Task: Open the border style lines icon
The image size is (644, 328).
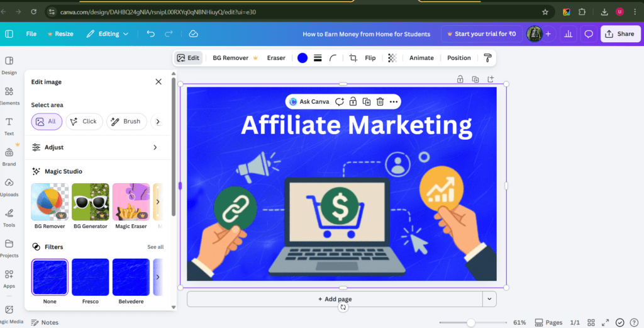Action: 318,58
